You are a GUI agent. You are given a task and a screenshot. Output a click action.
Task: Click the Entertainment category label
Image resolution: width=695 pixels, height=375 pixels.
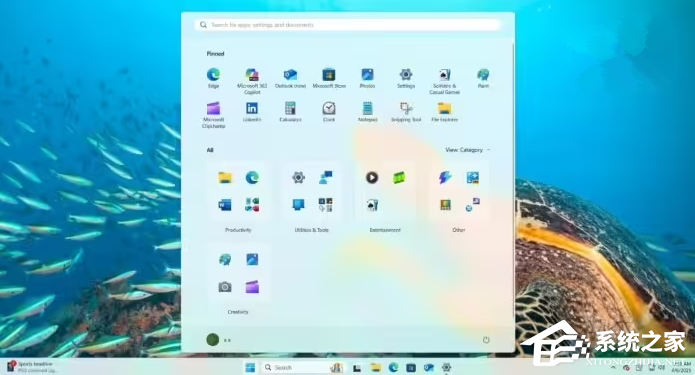385,230
